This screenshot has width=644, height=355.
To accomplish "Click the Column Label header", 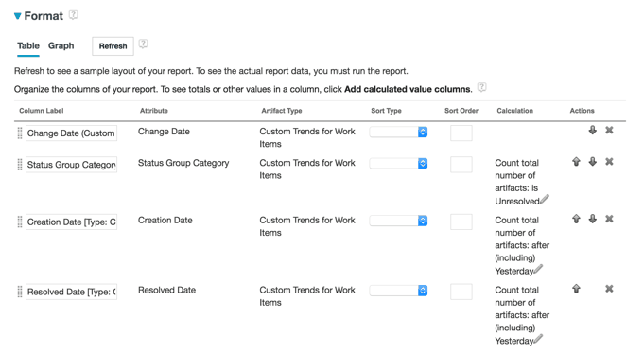I will pos(42,111).
